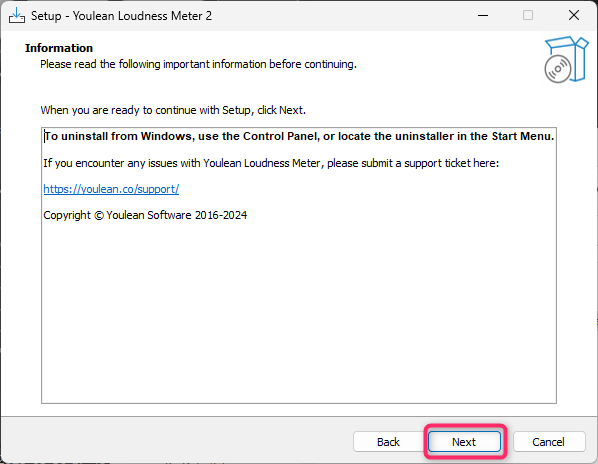
Task: Click the 'Information' heading
Action: (59, 48)
